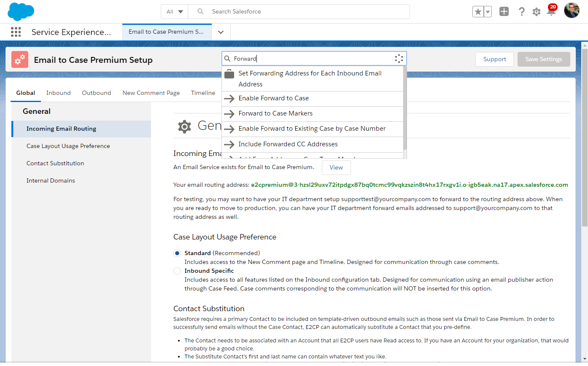Choose Forward to Case Markers suggestion
This screenshot has height=366, width=588.
tap(313, 113)
